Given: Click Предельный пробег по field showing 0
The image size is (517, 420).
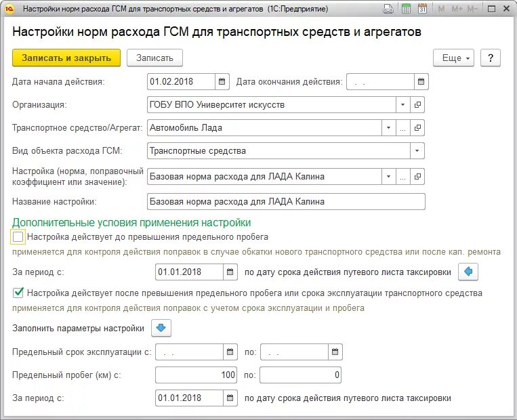Looking at the screenshot, I should pos(300,375).
